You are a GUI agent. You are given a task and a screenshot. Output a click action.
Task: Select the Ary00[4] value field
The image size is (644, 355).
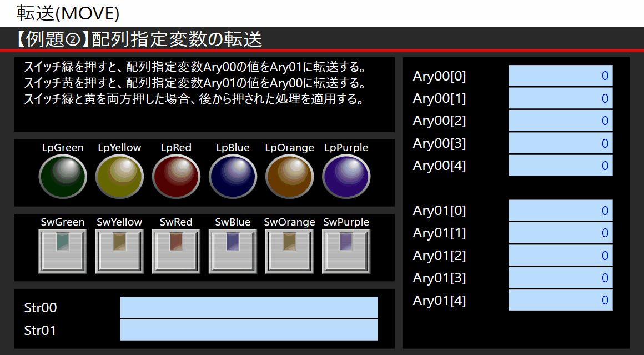tap(561, 165)
